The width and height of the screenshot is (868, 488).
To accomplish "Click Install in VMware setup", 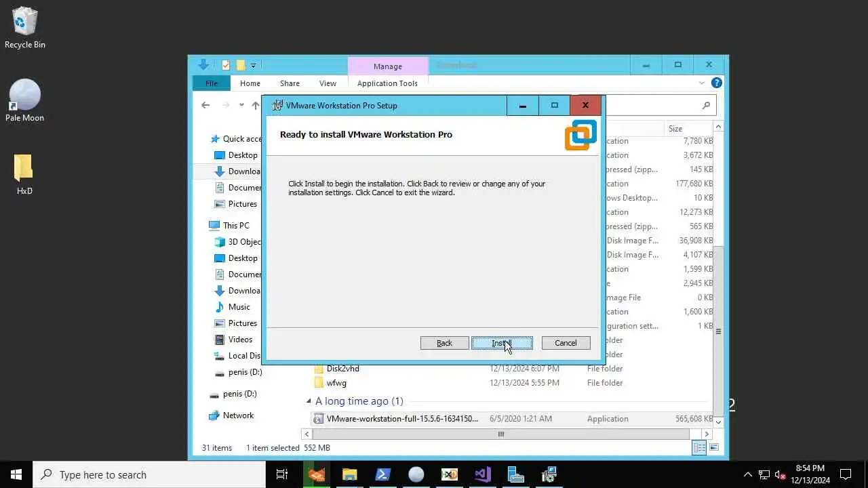I will [502, 343].
